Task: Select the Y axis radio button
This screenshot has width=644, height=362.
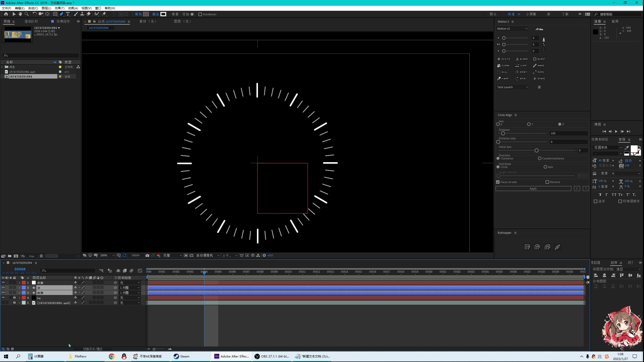Action: [x=529, y=124]
